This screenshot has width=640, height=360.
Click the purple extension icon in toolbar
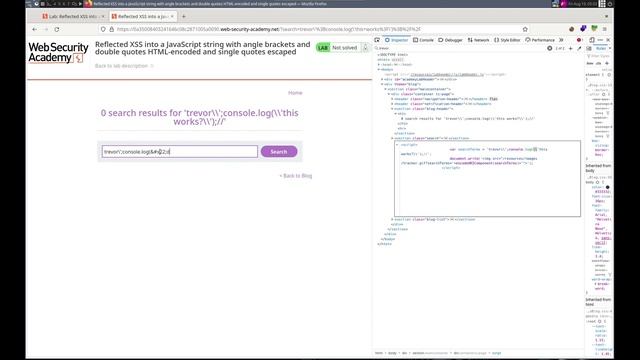tap(583, 29)
